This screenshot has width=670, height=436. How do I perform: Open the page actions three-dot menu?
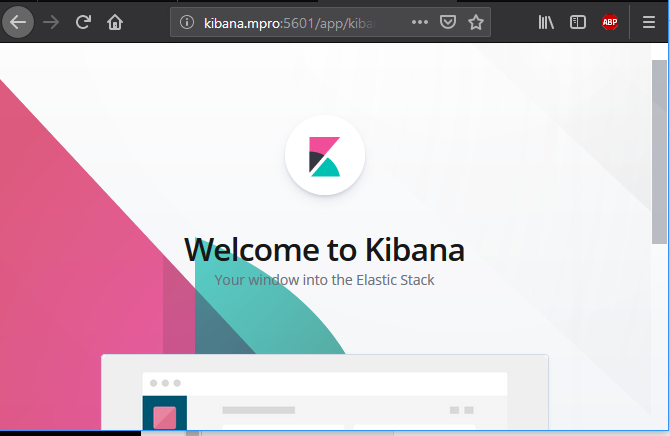420,22
